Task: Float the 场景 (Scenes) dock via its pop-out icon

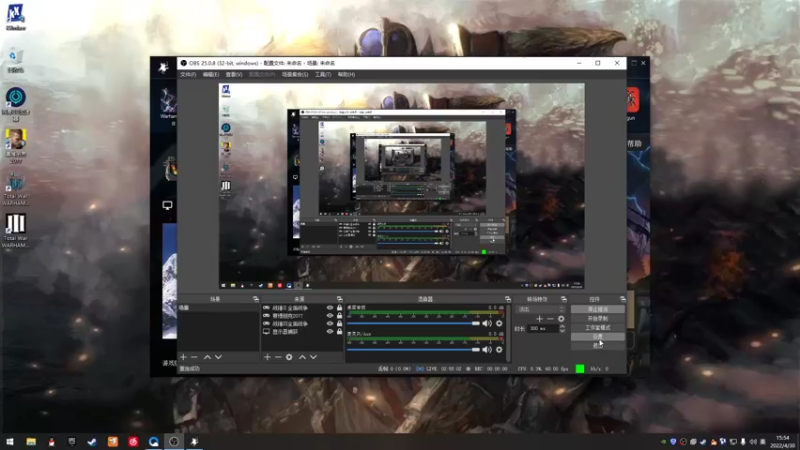Action: coord(256,299)
